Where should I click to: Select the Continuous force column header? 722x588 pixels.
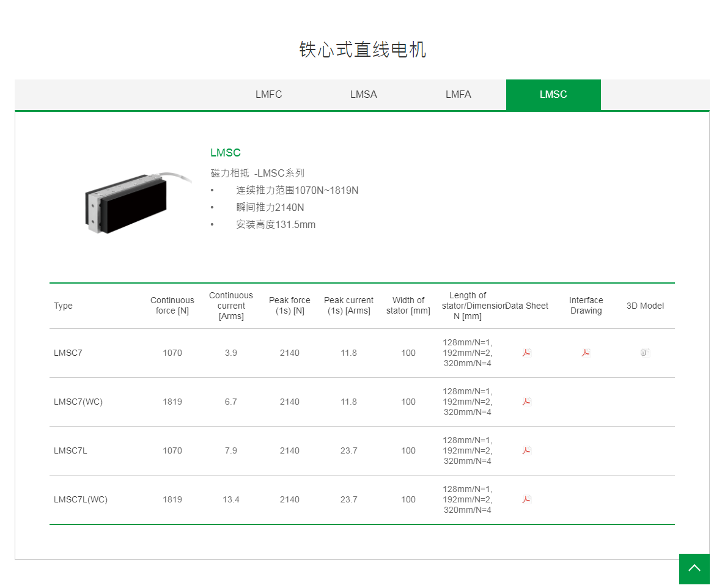[x=172, y=306]
